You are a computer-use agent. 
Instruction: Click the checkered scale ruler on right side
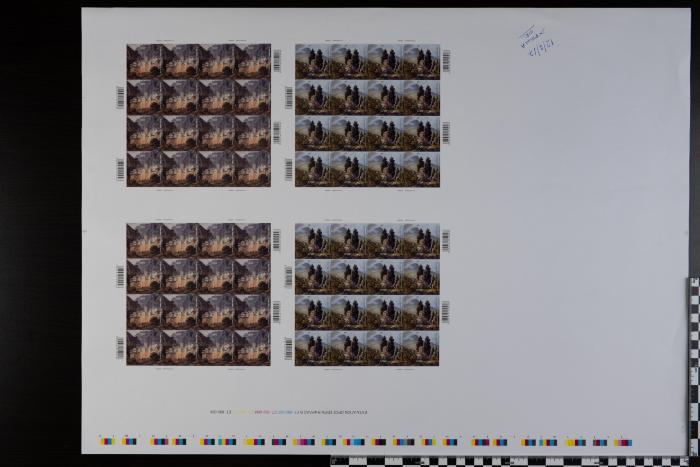[x=694, y=366]
